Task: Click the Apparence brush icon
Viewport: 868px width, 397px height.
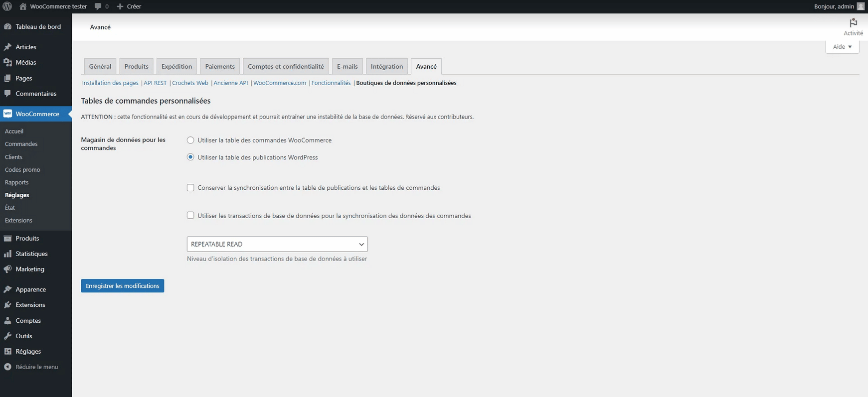Action: tap(7, 289)
